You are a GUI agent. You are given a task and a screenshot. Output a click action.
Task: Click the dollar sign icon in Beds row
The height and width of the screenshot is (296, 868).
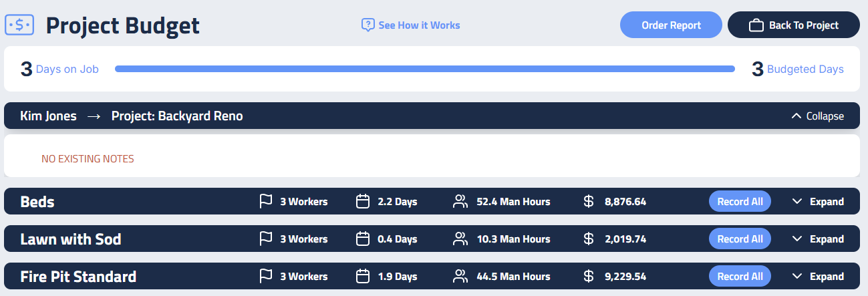pyautogui.click(x=589, y=201)
